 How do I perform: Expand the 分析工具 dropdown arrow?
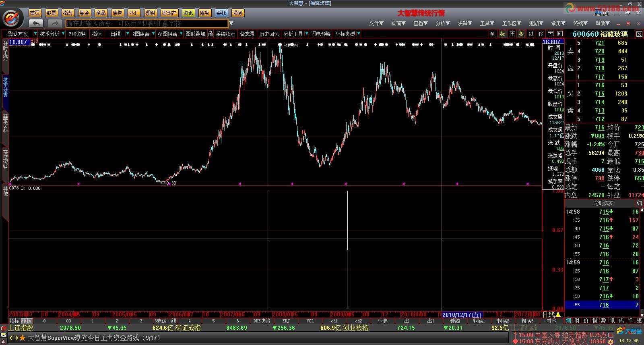point(307,34)
